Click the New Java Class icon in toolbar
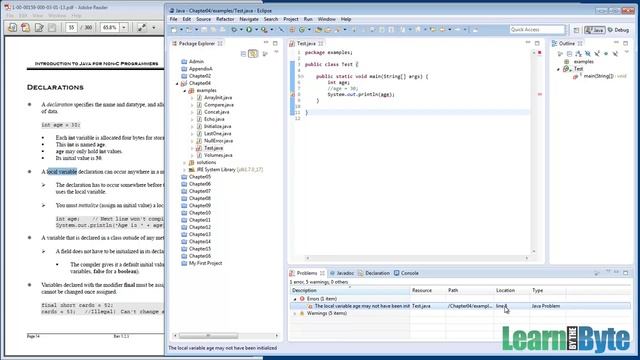640x360 pixels. pos(302,29)
